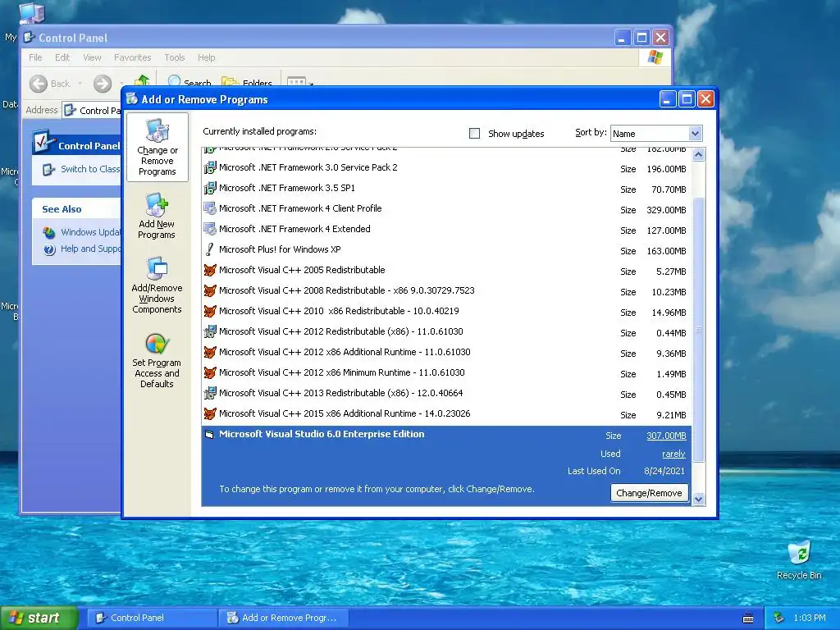This screenshot has width=840, height=630.
Task: Click Visual C++ 2008 Redistributable icon
Action: tap(210, 290)
